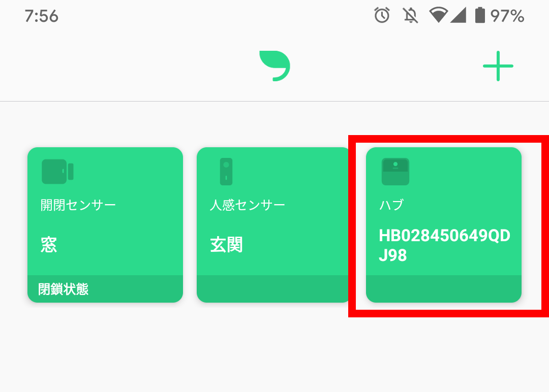
Task: Tap the Wi-Fi signal status icon
Action: click(438, 15)
